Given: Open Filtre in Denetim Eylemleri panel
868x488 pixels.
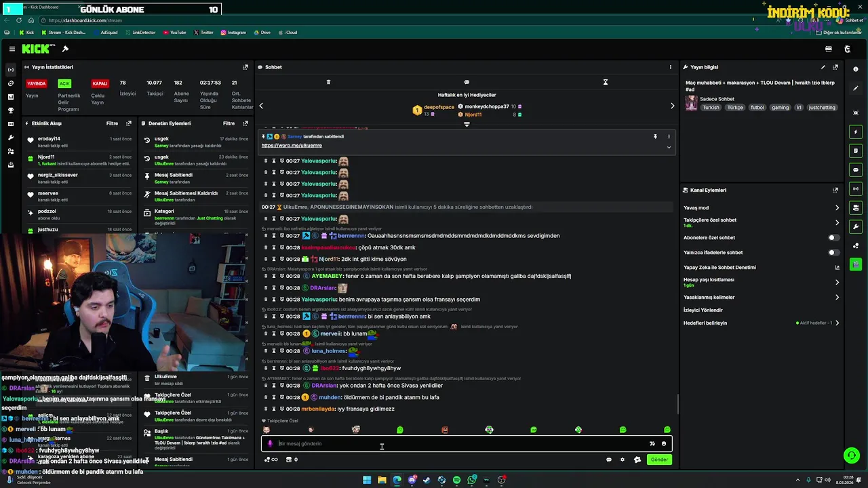Looking at the screenshot, I should (x=229, y=123).
